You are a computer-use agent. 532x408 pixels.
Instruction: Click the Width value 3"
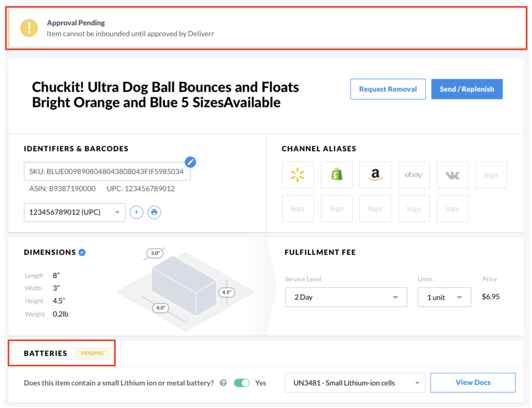[x=56, y=288]
